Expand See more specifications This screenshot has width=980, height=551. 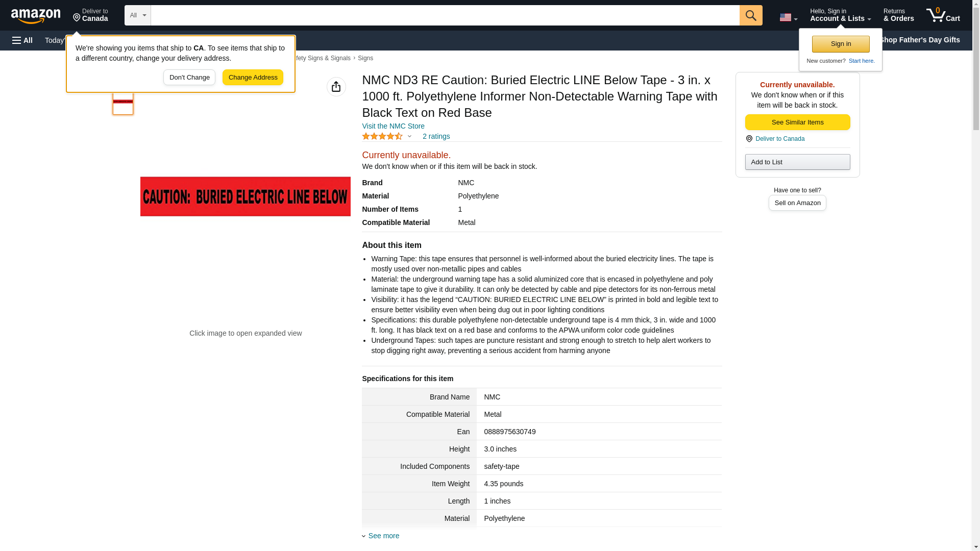pyautogui.click(x=383, y=536)
